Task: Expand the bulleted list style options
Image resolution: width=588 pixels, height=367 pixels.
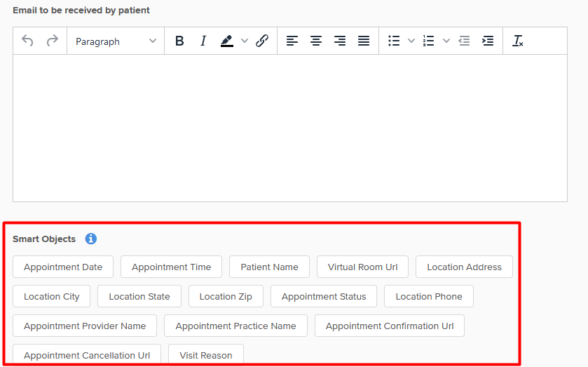Action: [x=411, y=41]
